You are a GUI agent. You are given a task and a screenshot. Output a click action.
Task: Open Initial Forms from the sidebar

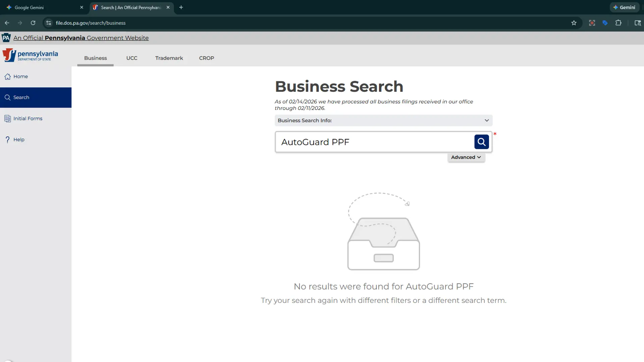click(x=7, y=118)
